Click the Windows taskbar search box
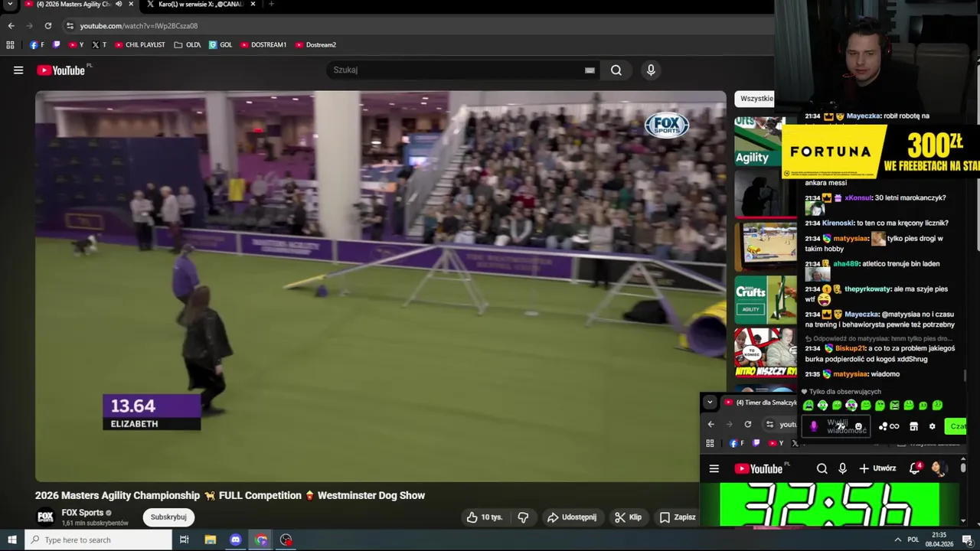This screenshot has width=980, height=551. click(x=99, y=540)
